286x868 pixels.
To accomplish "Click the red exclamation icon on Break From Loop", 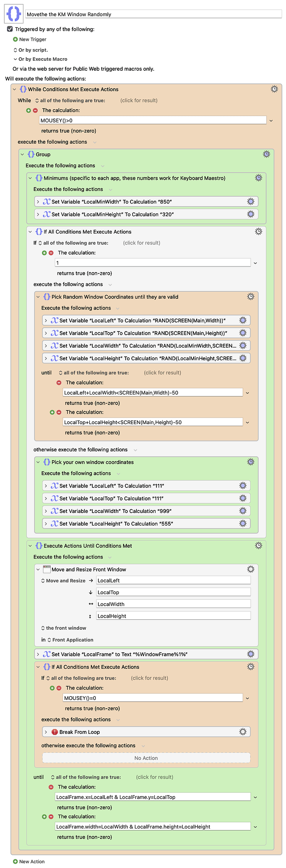I will click(55, 732).
